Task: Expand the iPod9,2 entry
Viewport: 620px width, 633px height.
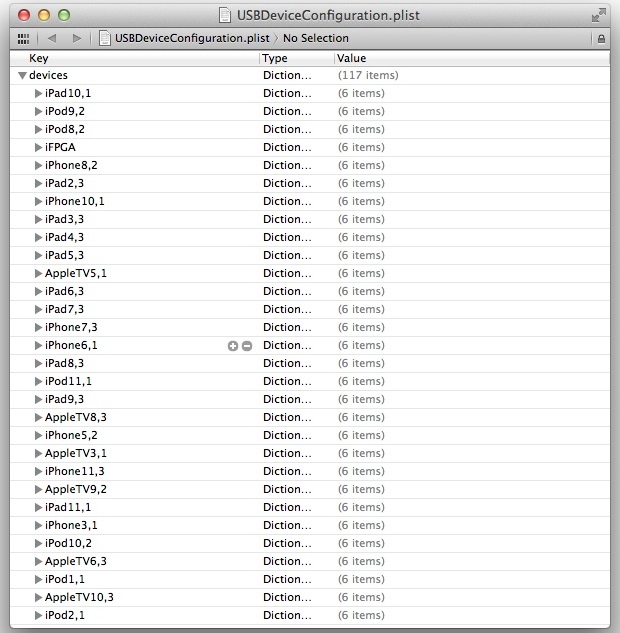Action: tap(38, 111)
